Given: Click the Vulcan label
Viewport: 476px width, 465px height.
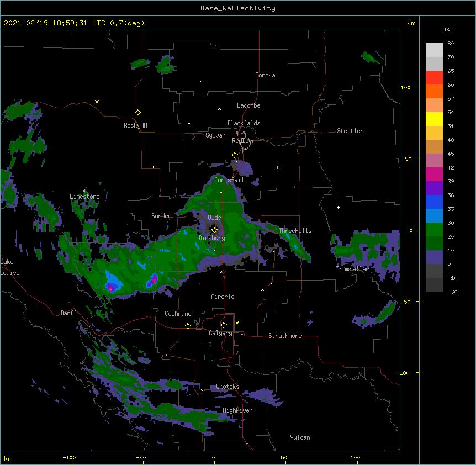Looking at the screenshot, I should pos(300,437).
